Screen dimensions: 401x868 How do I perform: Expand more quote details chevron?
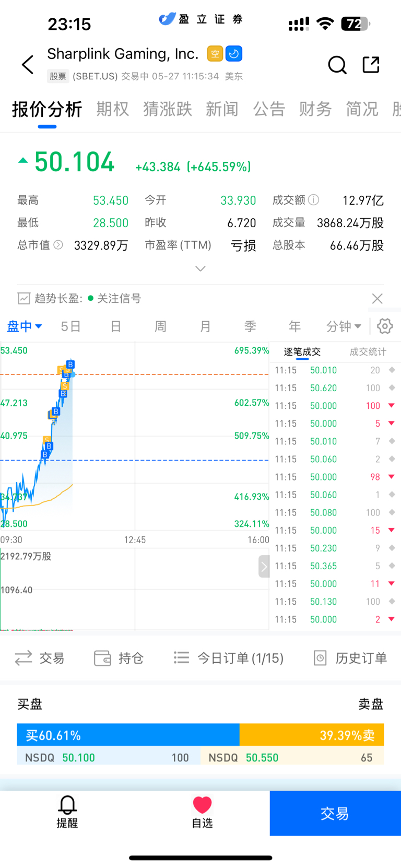point(200,268)
